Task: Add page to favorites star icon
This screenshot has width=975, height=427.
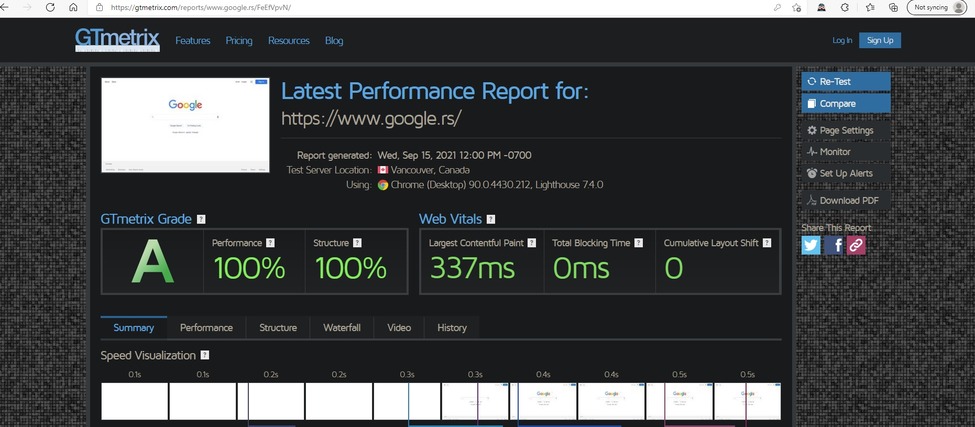Action: click(796, 7)
